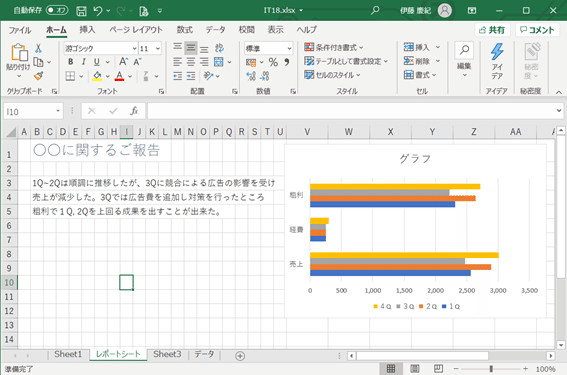Toggle Italic formatting
Screen dimensions: 567x375
[84, 62]
